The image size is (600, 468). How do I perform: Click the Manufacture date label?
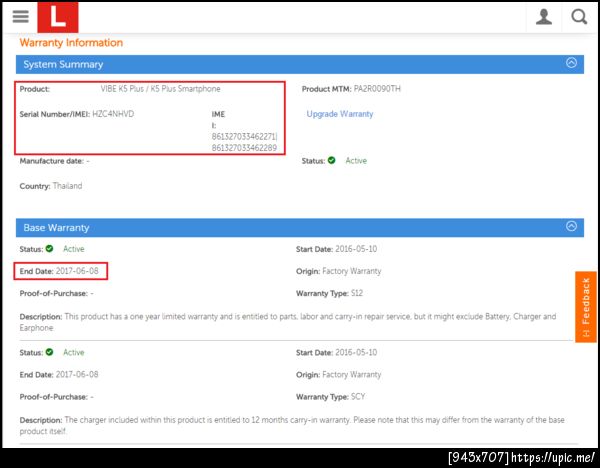pos(52,161)
